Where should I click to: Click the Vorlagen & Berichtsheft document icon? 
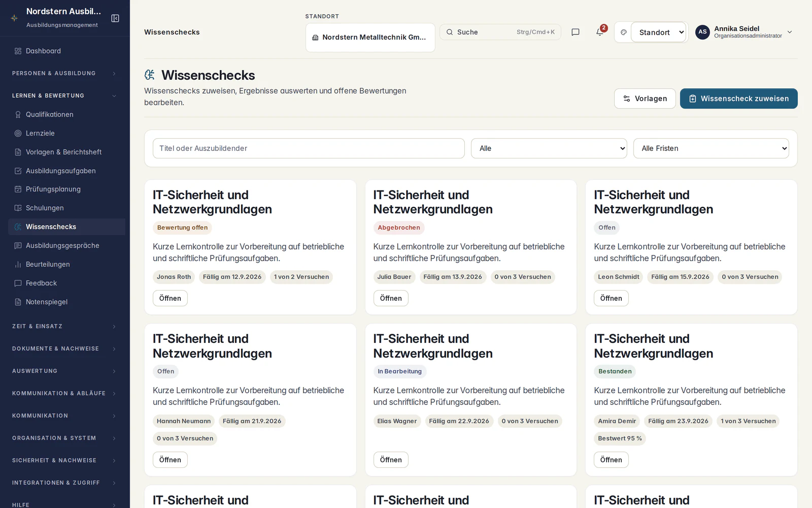[18, 152]
